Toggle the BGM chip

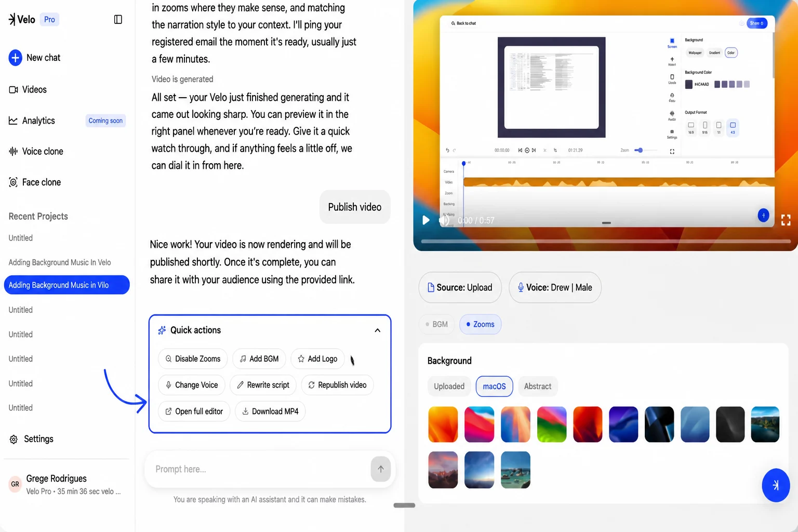[x=436, y=324]
